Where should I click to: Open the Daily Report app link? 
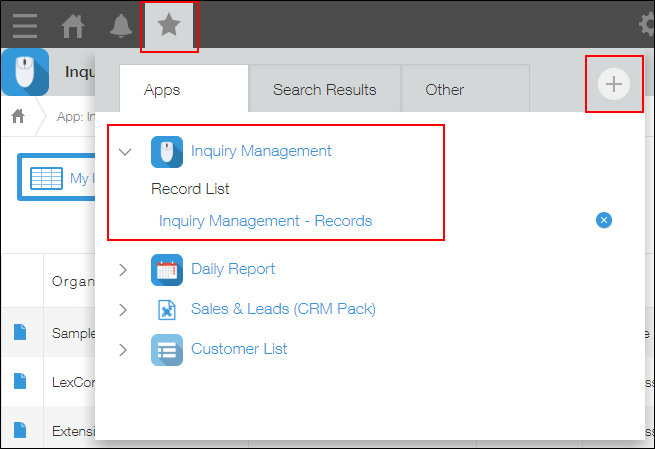[x=233, y=269]
